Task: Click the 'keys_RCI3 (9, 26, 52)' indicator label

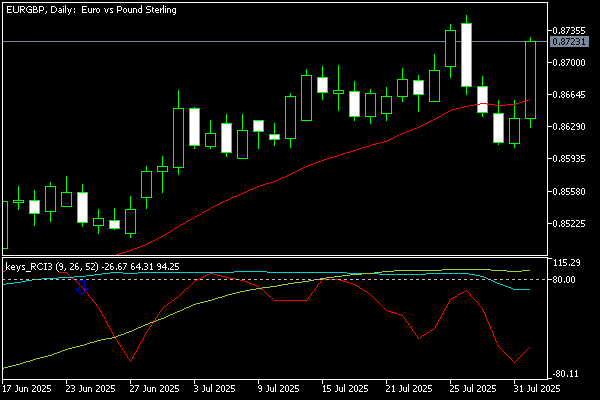Action: pyautogui.click(x=52, y=266)
